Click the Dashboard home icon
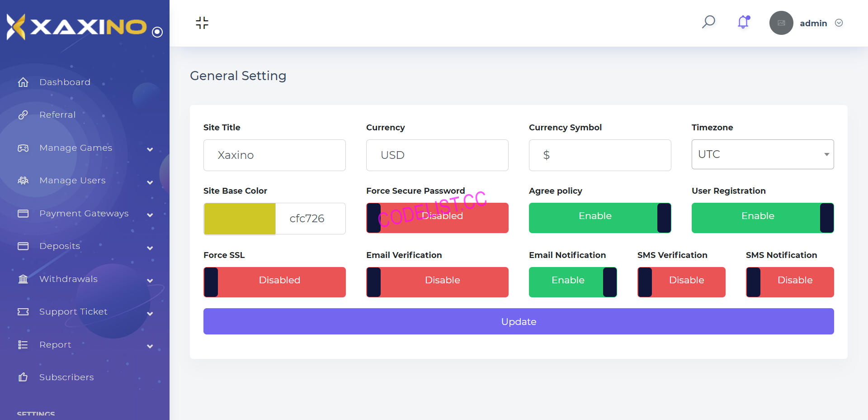This screenshot has height=420, width=868. [x=23, y=82]
